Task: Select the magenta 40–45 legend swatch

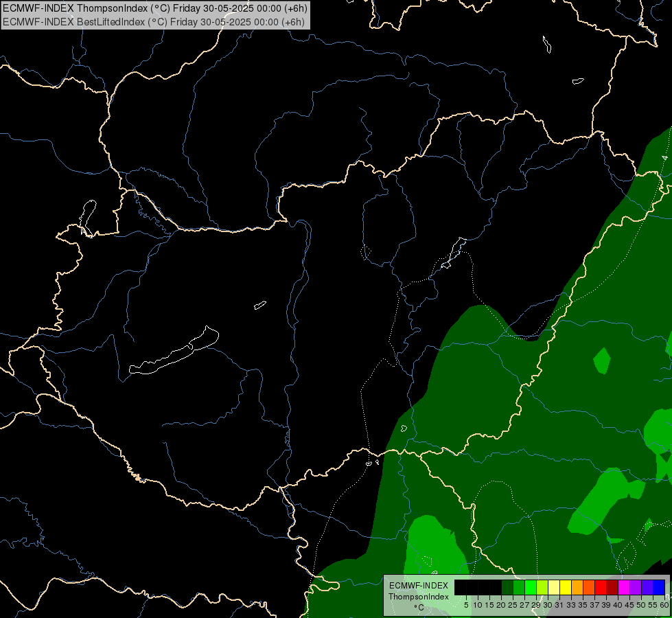Action: [624, 587]
